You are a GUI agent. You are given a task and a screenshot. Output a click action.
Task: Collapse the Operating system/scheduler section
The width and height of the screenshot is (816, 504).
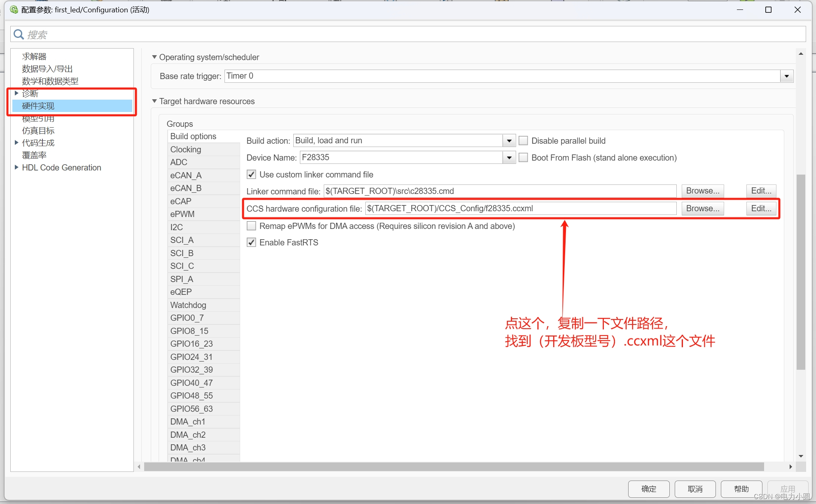tap(154, 57)
